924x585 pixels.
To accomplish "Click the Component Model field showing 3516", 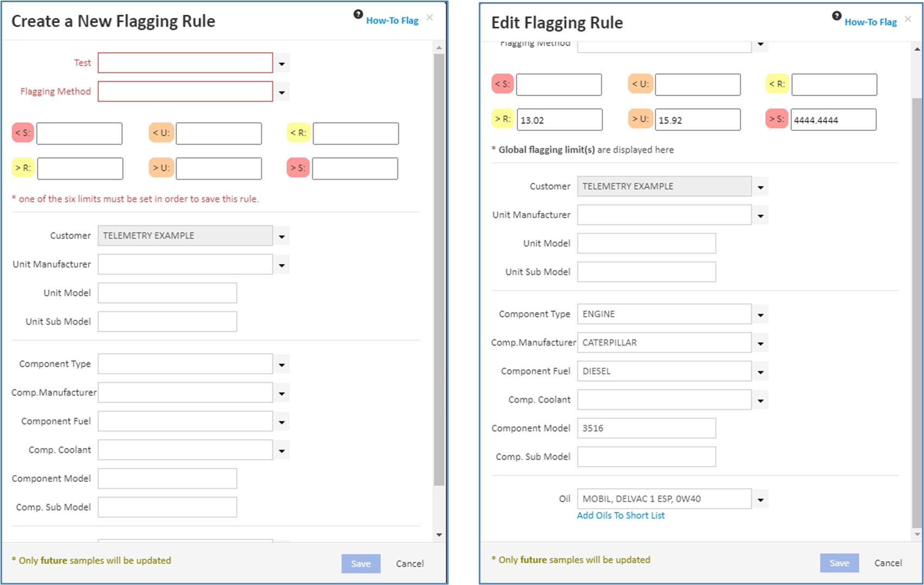I will tap(646, 429).
